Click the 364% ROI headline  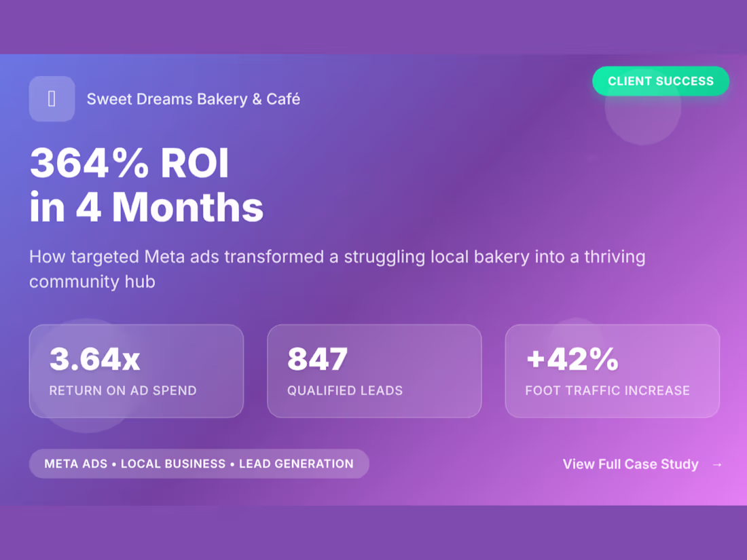129,163
